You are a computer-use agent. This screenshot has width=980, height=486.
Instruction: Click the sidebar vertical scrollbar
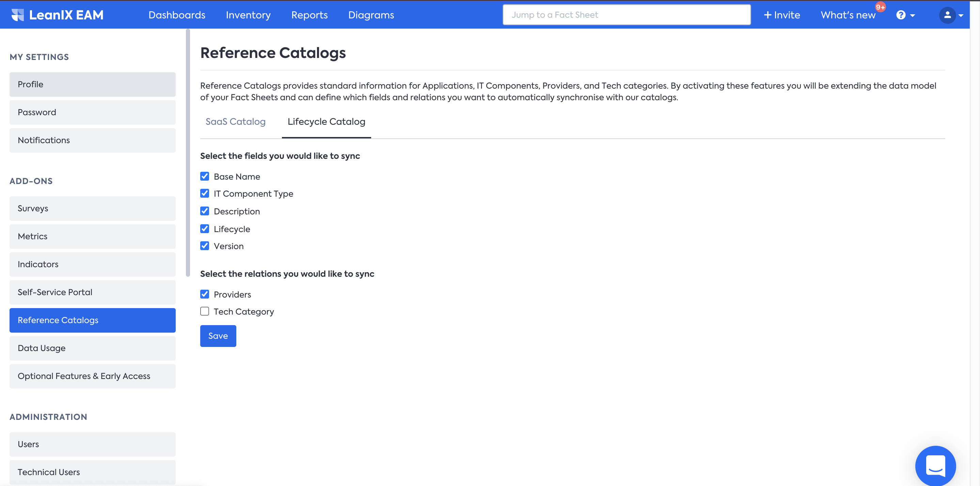click(x=188, y=152)
